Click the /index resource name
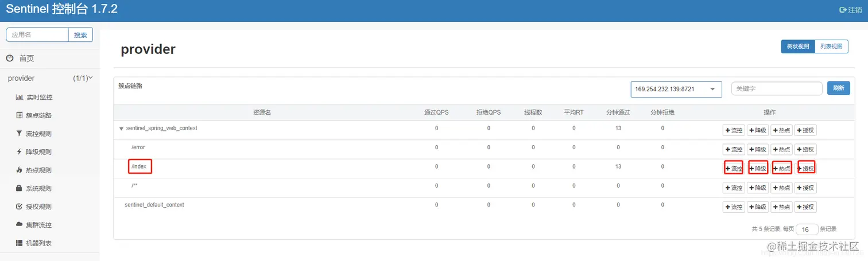868x261 pixels. (139, 166)
